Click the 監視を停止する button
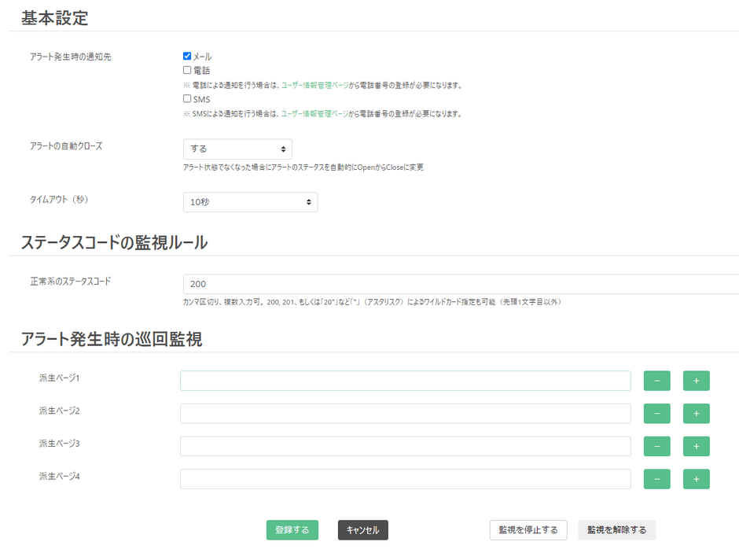This screenshot has height=560, width=739. [528, 530]
